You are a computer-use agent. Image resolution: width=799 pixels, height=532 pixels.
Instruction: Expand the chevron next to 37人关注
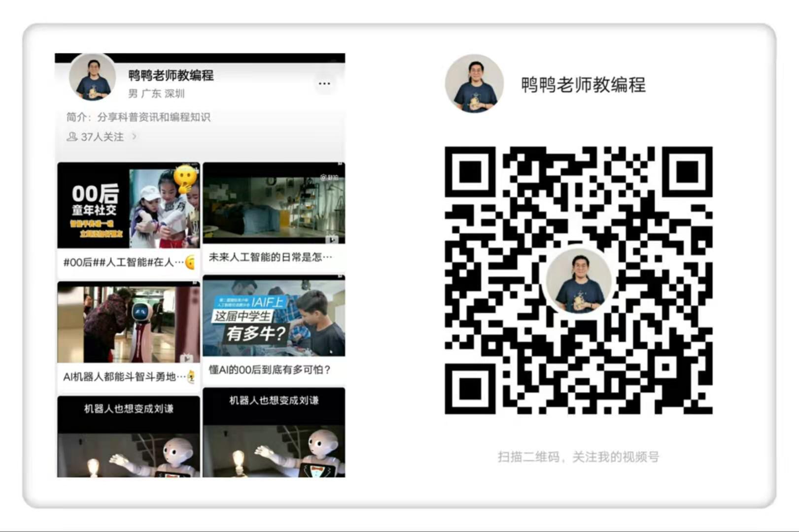[x=134, y=136]
